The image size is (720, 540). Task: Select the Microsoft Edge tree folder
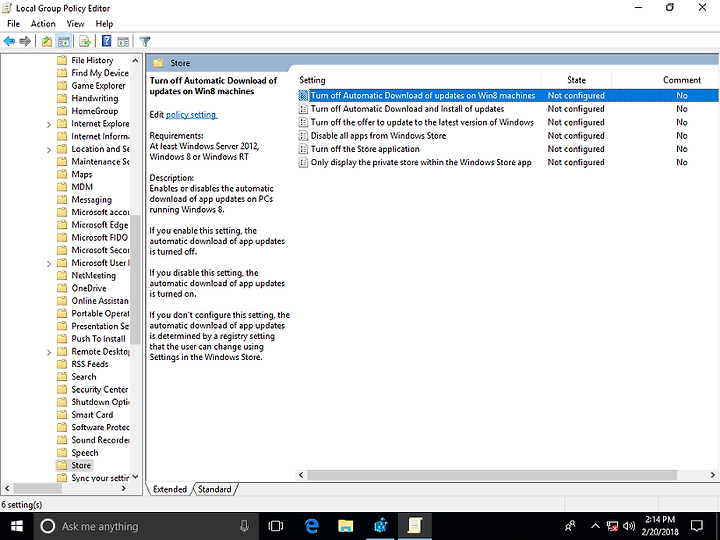[x=100, y=225]
